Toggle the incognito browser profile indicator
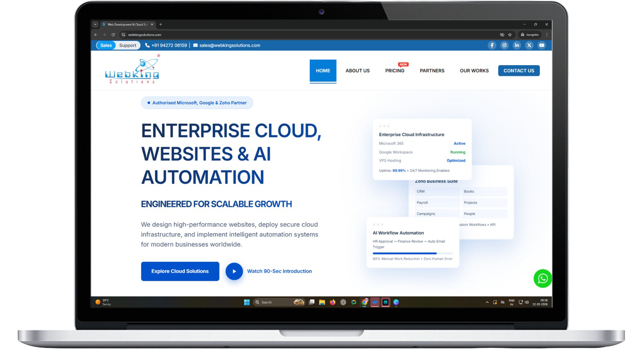Screen dimensions: 644x362 point(530,35)
